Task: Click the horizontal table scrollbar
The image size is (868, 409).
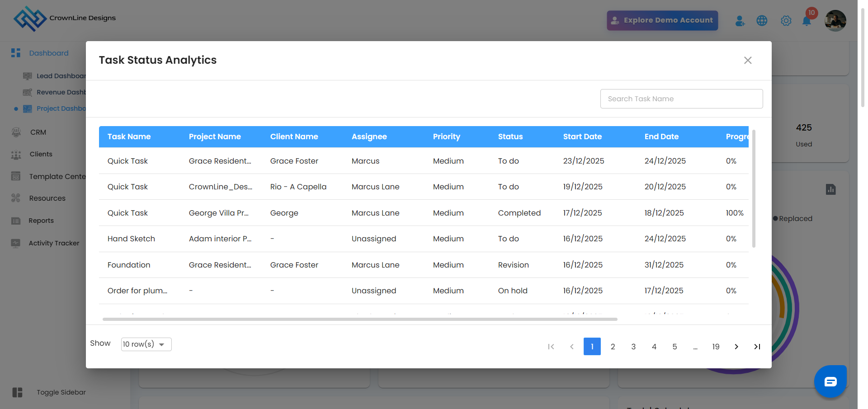Action: coord(359,319)
